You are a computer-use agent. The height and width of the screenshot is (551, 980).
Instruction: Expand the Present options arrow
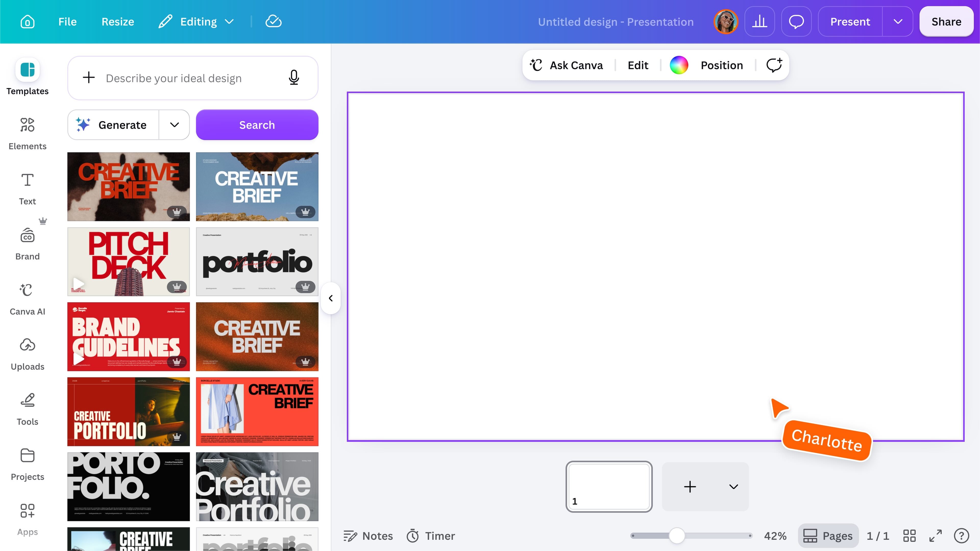coord(898,22)
